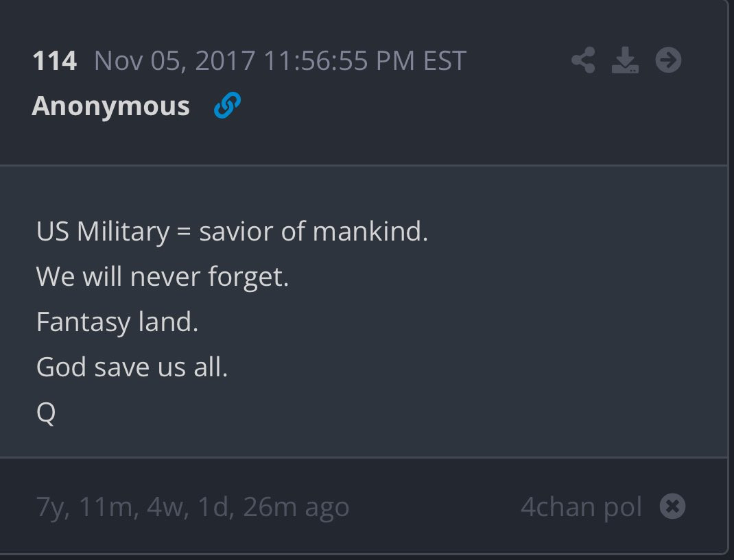Click the EST timezone label
The image size is (734, 560).
click(x=445, y=61)
